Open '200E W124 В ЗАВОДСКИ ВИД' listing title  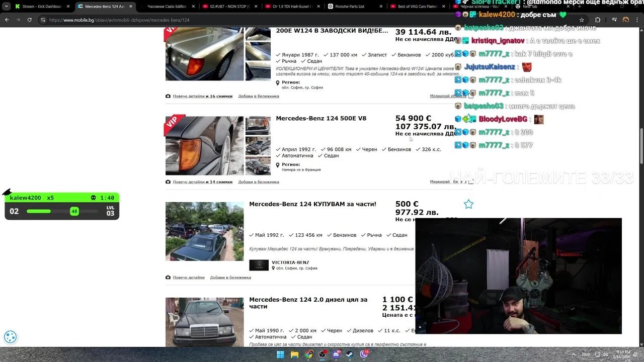click(x=332, y=31)
